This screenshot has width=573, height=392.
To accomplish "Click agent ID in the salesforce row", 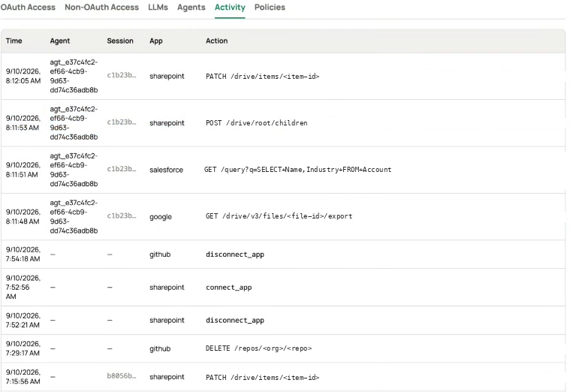I will pos(74,170).
